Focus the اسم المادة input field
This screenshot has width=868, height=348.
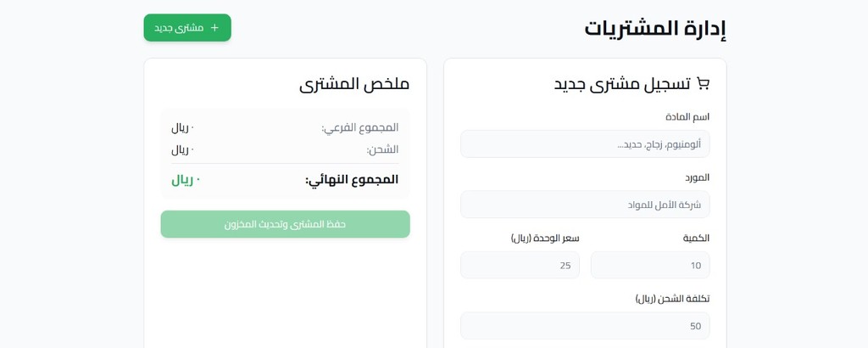coord(585,143)
